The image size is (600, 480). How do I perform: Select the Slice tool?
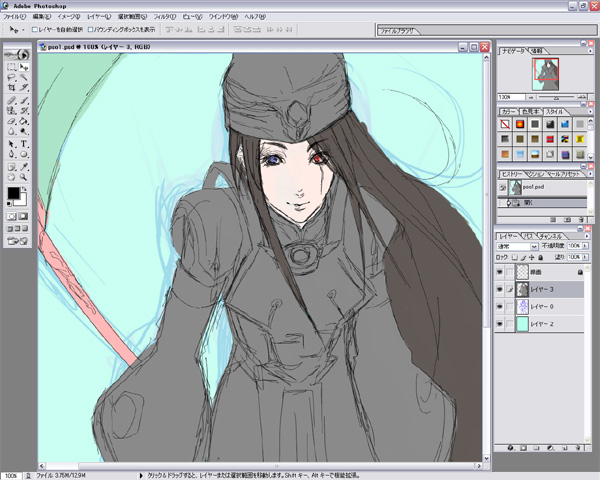[24, 88]
